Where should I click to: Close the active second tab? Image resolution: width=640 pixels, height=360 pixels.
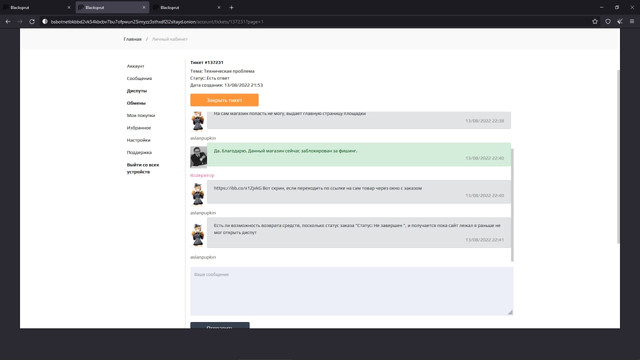[x=144, y=7]
